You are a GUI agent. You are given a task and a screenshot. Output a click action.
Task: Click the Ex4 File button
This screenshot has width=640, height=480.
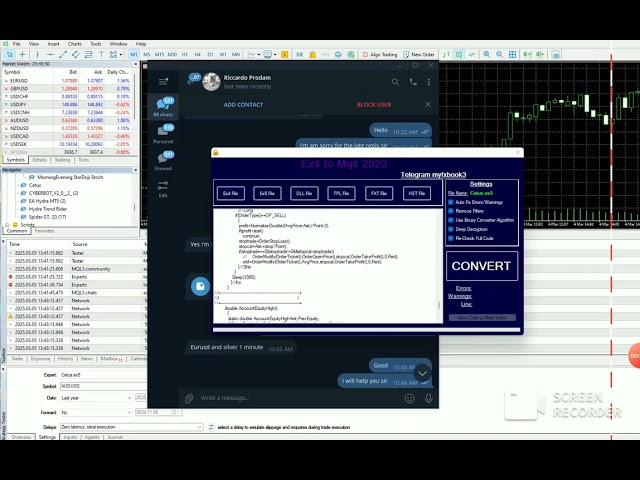(231, 193)
